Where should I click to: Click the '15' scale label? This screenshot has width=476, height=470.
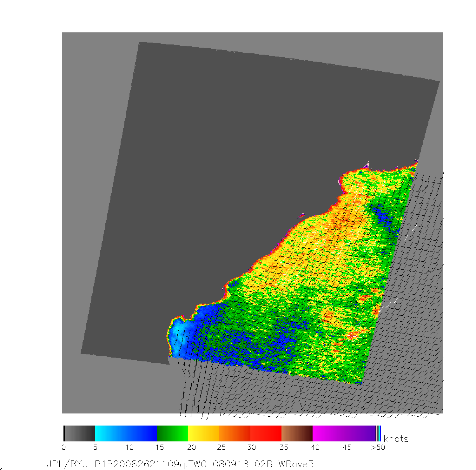[x=159, y=447]
